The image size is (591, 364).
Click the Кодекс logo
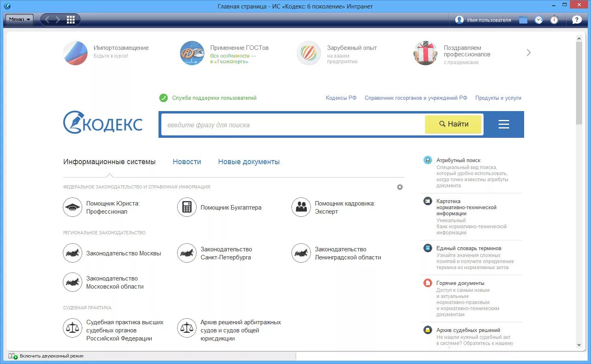coord(103,122)
